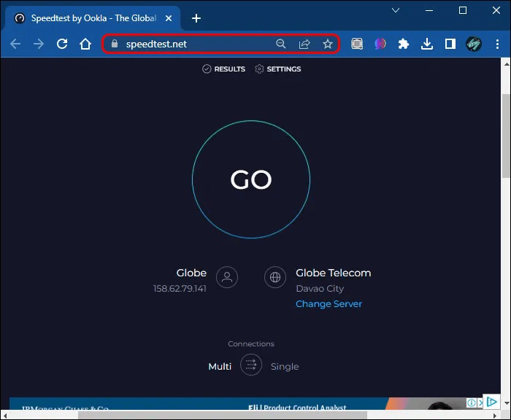
Task: Go back to the previous page
Action: pos(15,44)
